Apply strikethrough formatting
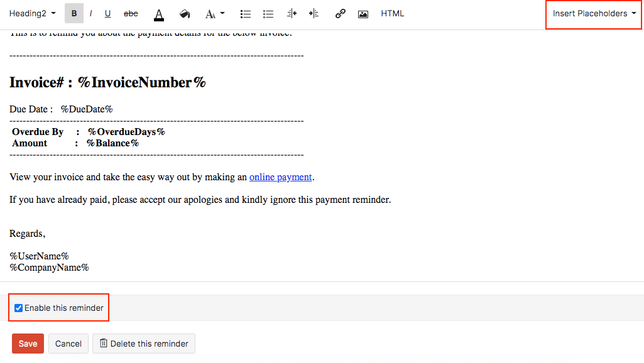 (x=131, y=13)
